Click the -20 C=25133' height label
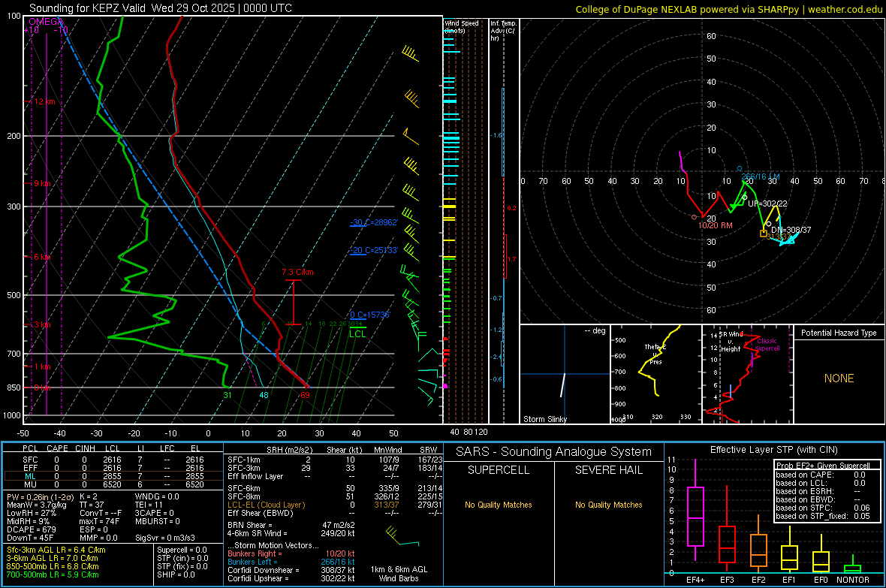Image resolution: width=886 pixels, height=588 pixels. pos(374,250)
